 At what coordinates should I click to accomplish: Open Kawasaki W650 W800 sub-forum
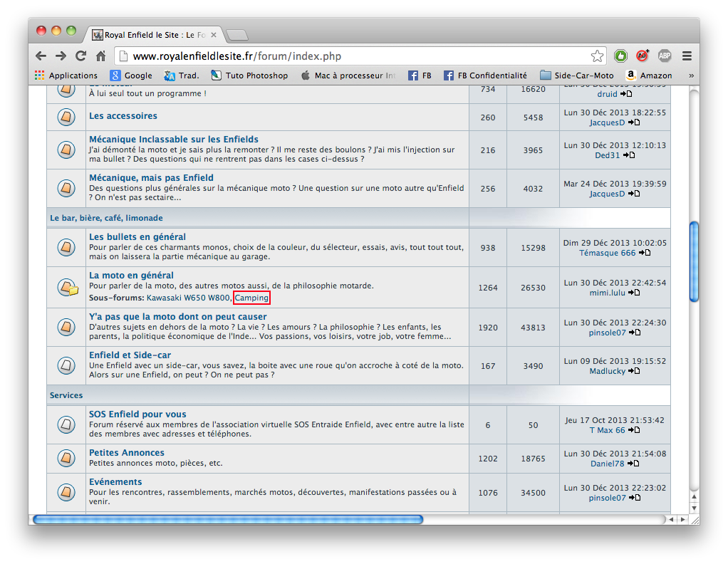click(188, 298)
